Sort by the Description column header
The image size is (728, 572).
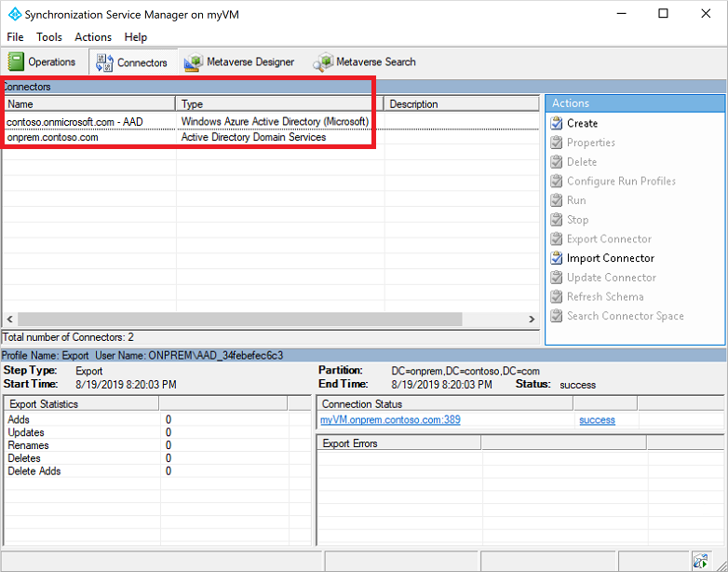[x=462, y=104]
